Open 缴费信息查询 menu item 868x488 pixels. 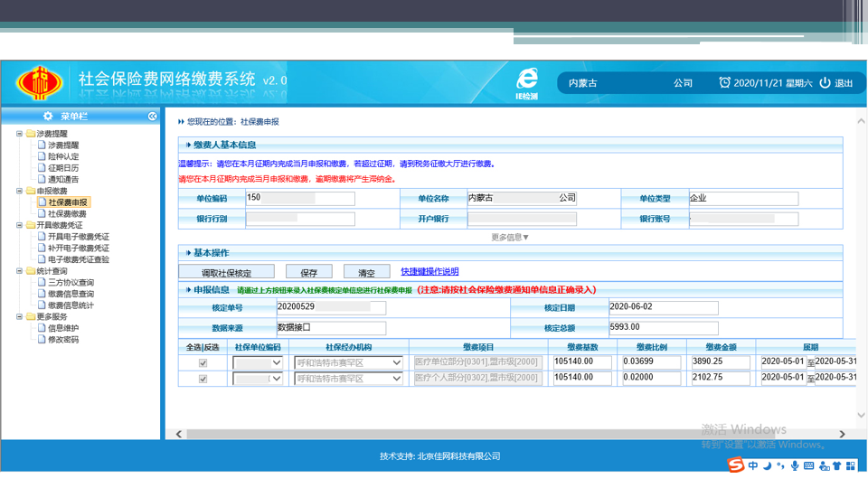71,294
